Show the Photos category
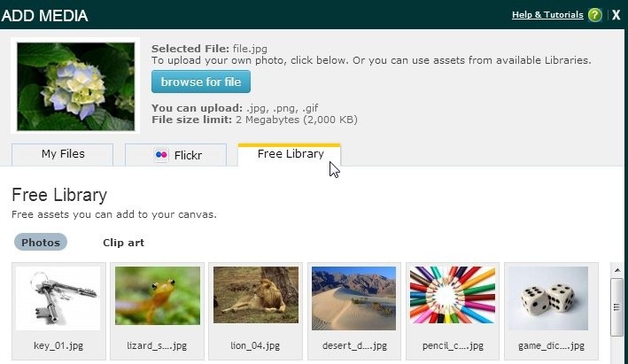Screen dimensions: 628x364 click(41, 242)
